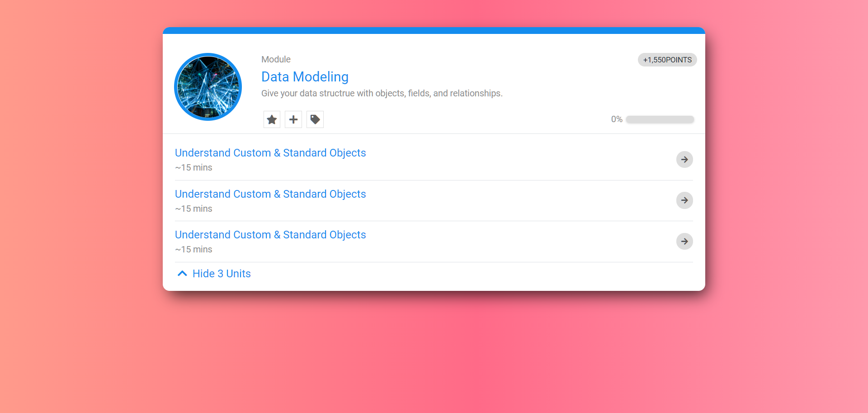Click the arrow icon for the second unit
Viewport: 868px width, 413px height.
tap(684, 200)
